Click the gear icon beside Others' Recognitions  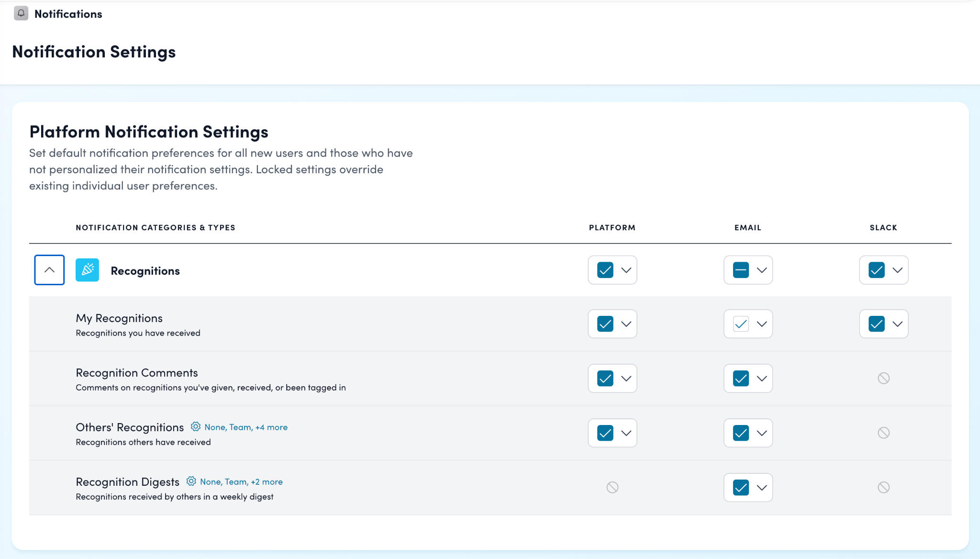(196, 426)
